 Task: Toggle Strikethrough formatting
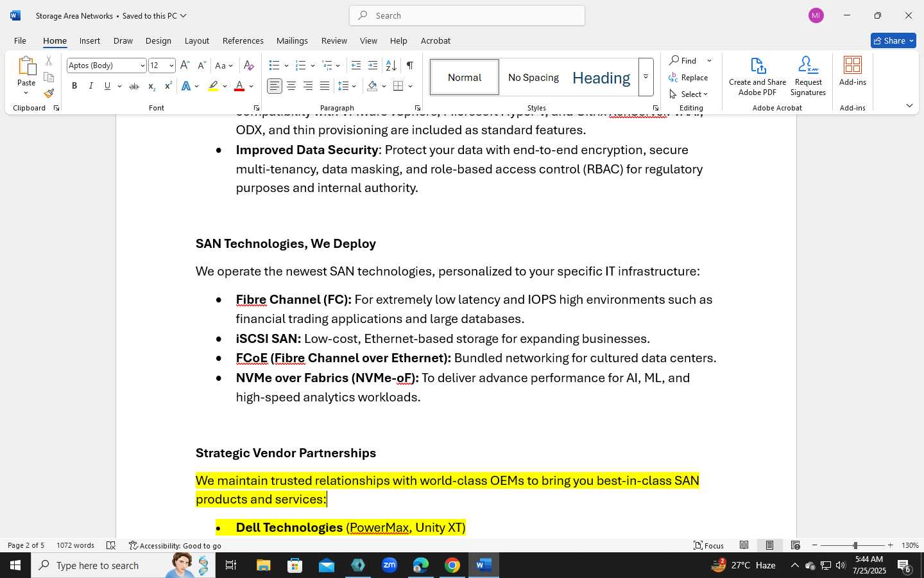[x=134, y=86]
